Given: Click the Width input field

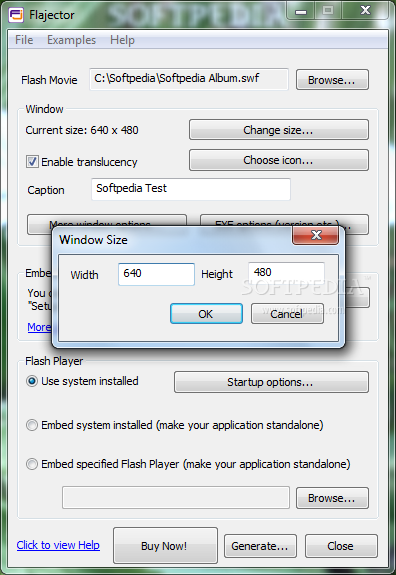Looking at the screenshot, I should [156, 274].
